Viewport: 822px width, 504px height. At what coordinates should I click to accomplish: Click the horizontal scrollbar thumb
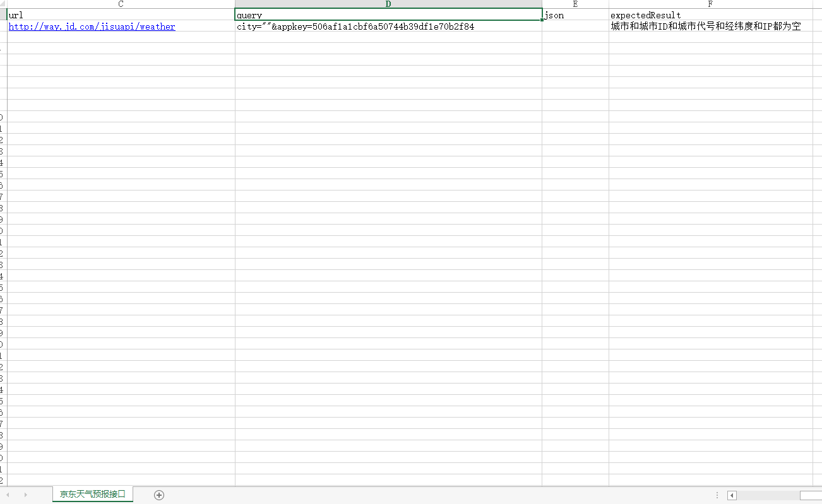tap(811, 495)
